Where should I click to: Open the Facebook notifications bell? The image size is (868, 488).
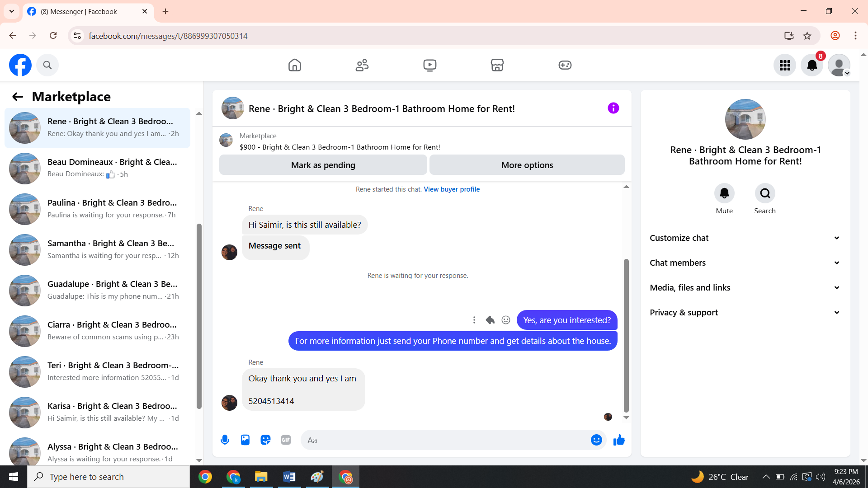click(x=812, y=65)
